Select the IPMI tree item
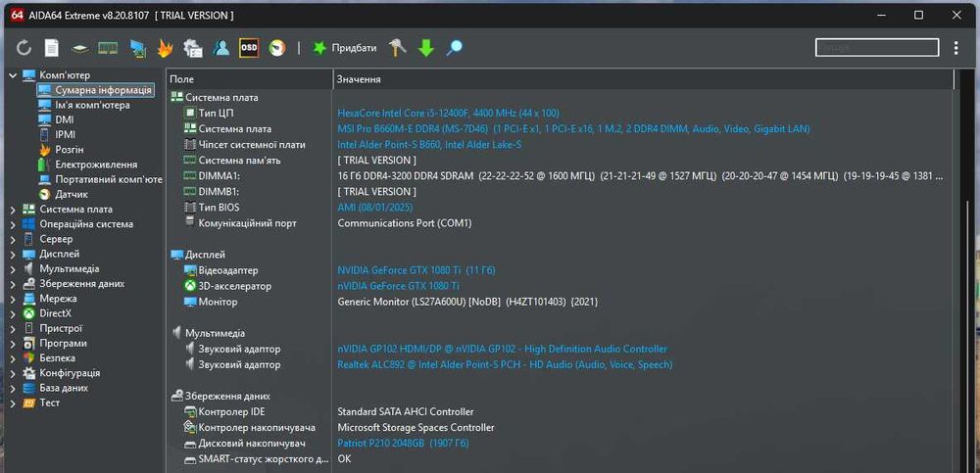Viewport: 980px width, 473px height. (65, 134)
